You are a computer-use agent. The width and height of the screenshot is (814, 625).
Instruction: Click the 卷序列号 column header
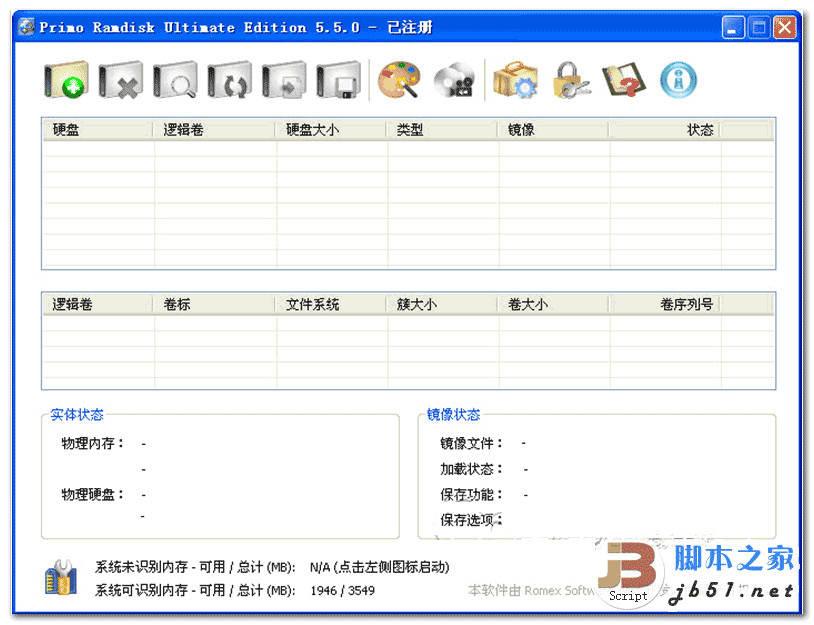coord(665,304)
